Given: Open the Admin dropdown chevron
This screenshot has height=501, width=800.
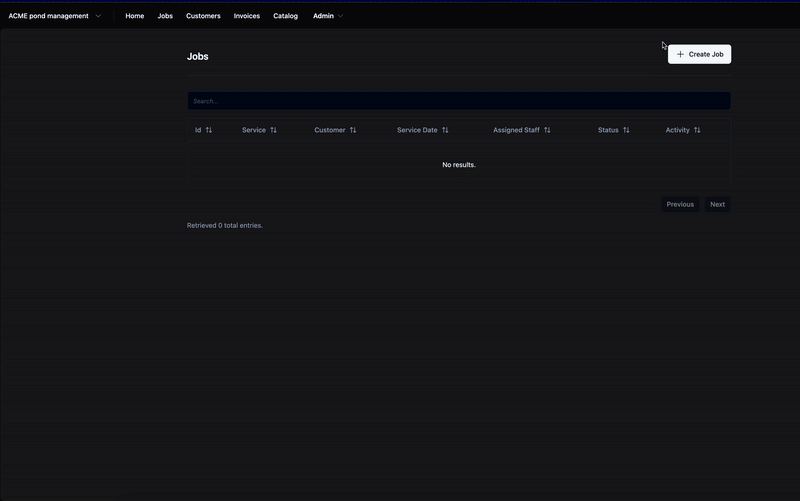Looking at the screenshot, I should click(x=340, y=16).
